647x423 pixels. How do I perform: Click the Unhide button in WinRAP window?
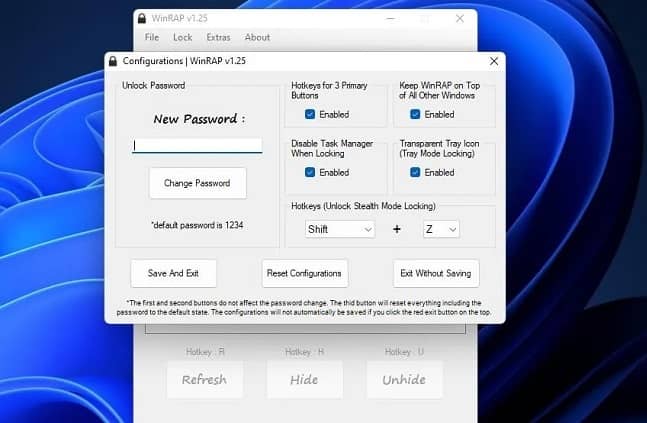click(404, 380)
